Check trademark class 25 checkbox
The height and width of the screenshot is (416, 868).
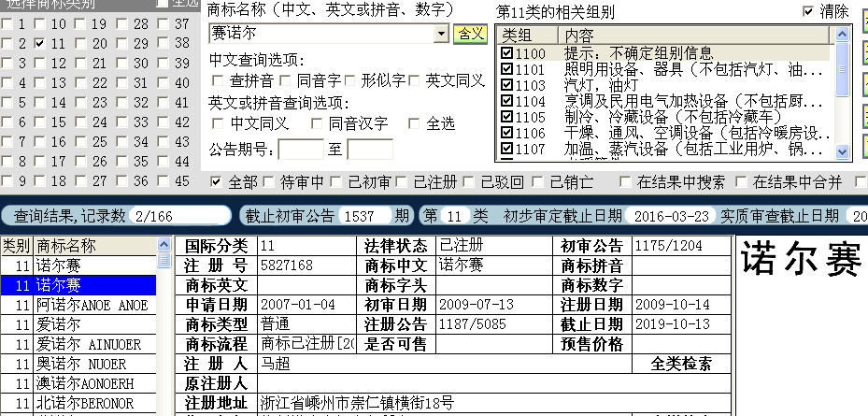[x=80, y=142]
